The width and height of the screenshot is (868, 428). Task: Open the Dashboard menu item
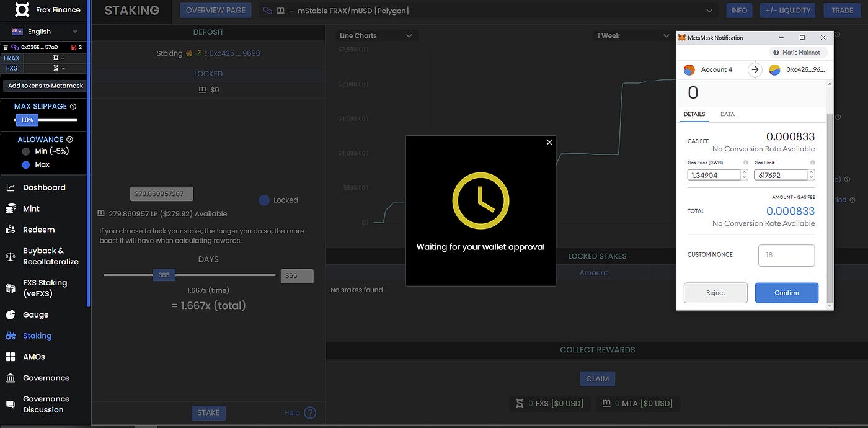[x=44, y=188]
